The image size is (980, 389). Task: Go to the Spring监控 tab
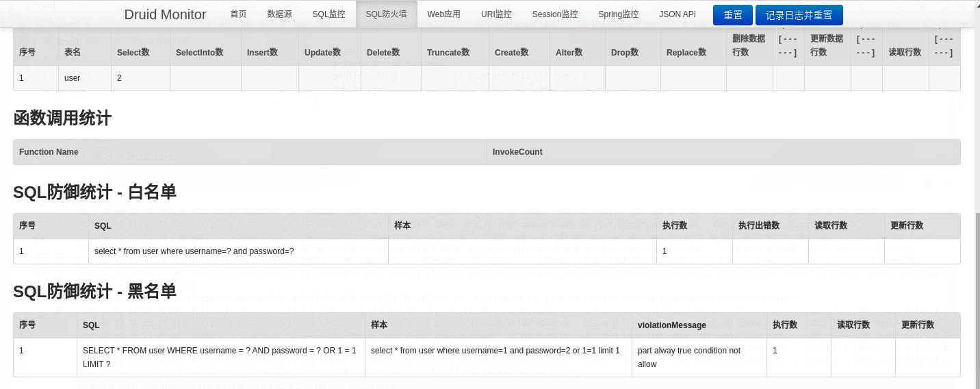pos(619,14)
